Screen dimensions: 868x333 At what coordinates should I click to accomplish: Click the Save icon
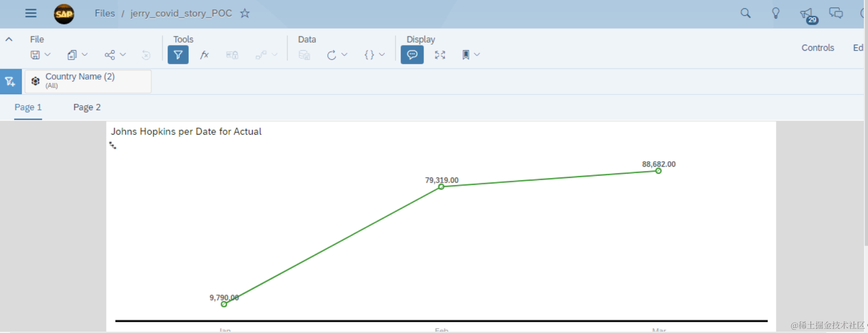point(35,55)
